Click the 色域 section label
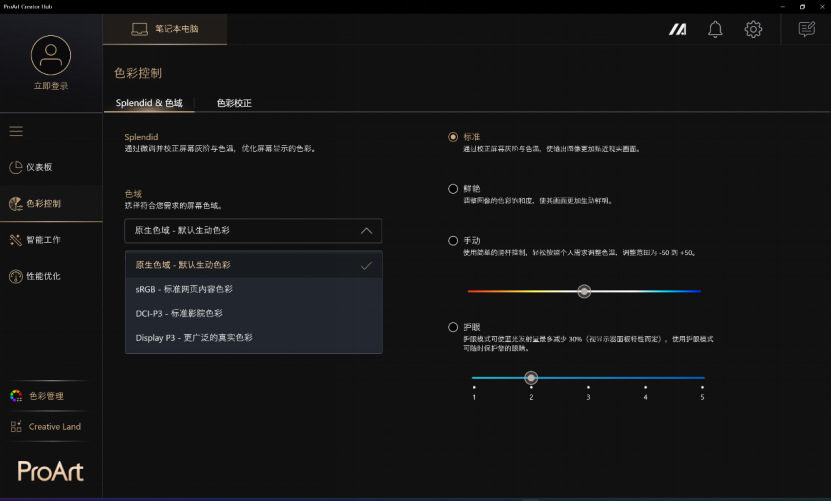831x502 pixels. coord(133,194)
